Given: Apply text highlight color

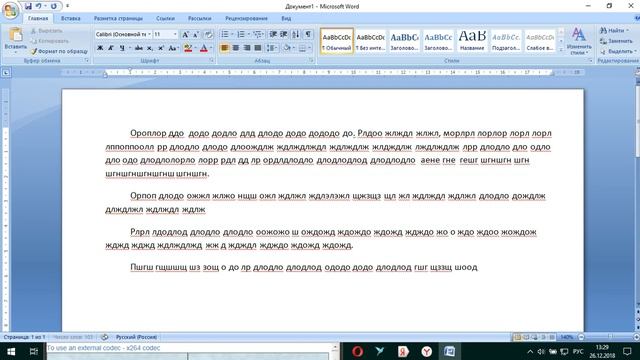Looking at the screenshot, I should coord(187,48).
